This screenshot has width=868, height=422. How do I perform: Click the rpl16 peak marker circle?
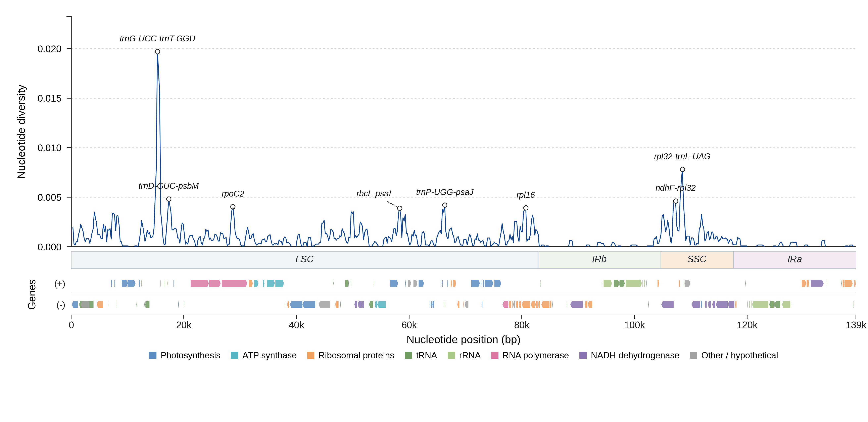click(526, 208)
